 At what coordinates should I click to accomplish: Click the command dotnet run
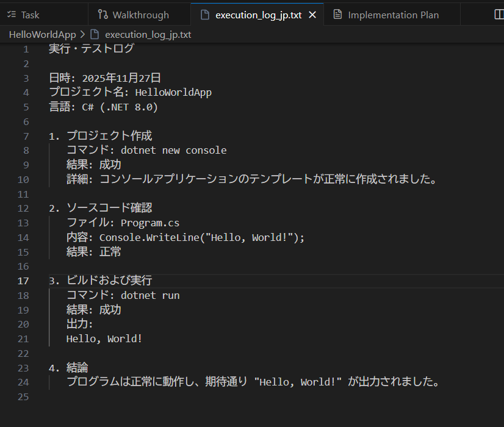tap(150, 295)
